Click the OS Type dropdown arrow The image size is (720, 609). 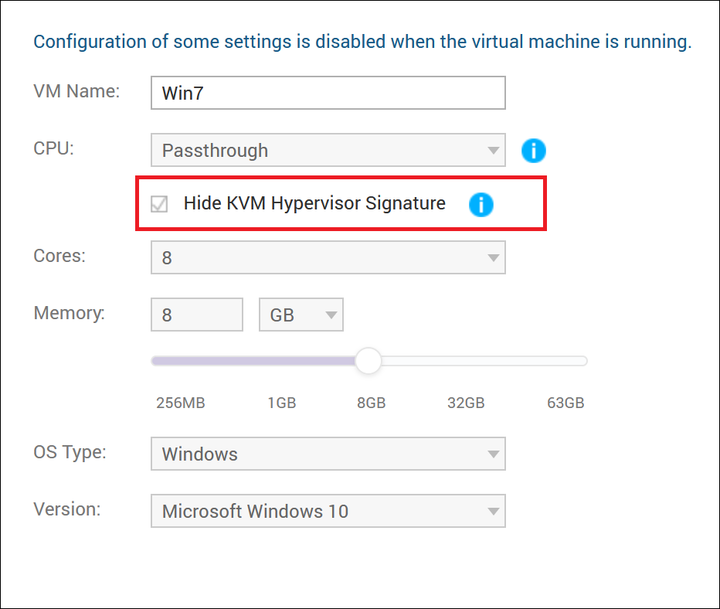pos(494,454)
